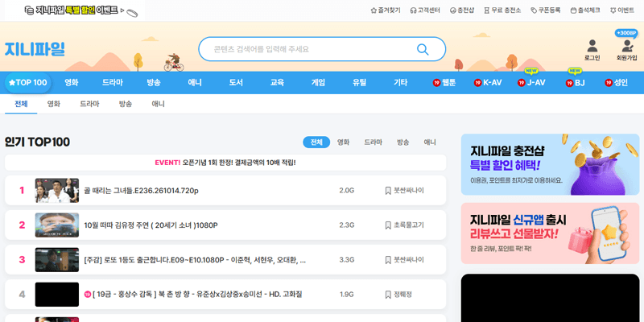Select the 방송 sub-tab under the menu
Viewport: 644px width, 322px height.
(x=126, y=104)
